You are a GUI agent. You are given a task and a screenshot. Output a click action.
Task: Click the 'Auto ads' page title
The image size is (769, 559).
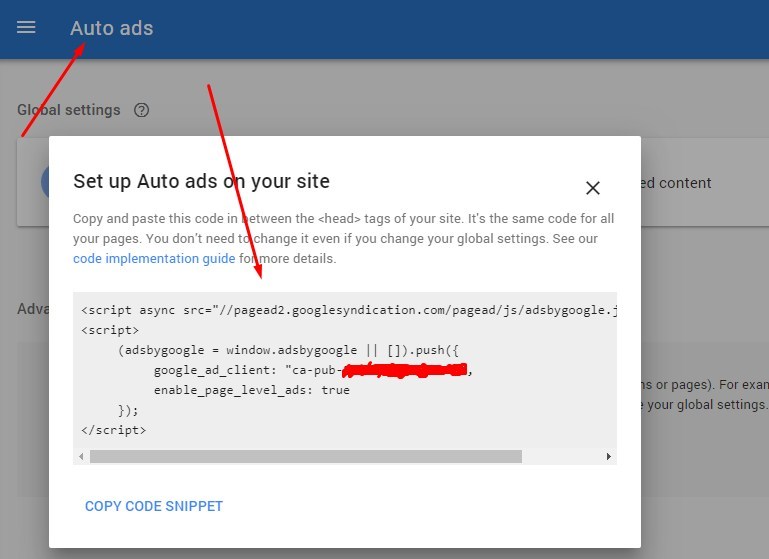pyautogui.click(x=112, y=28)
